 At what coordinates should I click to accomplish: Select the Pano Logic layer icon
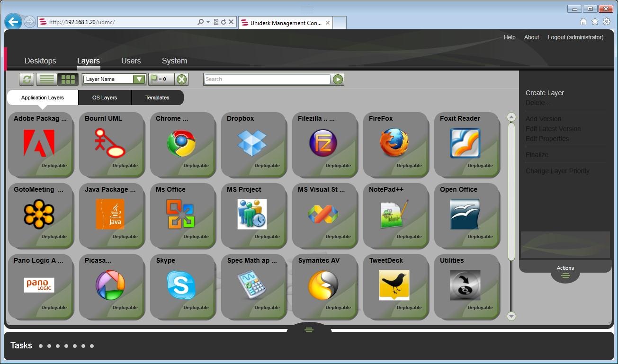[39, 285]
